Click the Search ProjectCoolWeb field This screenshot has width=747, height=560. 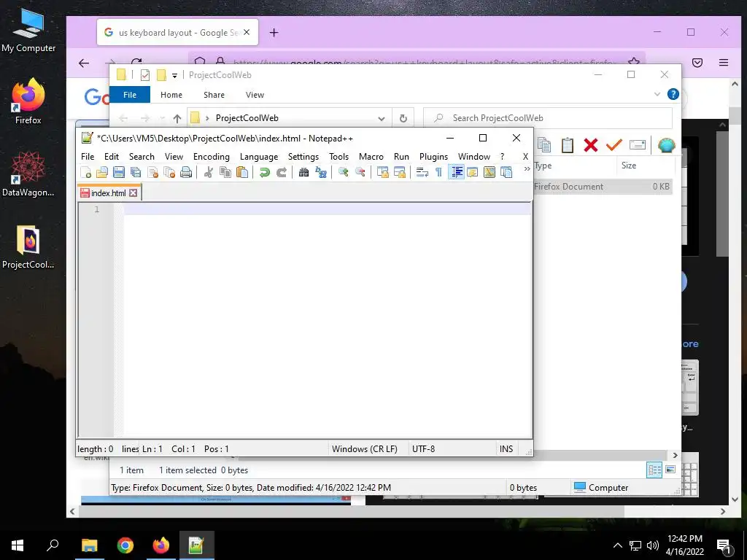pyautogui.click(x=548, y=118)
